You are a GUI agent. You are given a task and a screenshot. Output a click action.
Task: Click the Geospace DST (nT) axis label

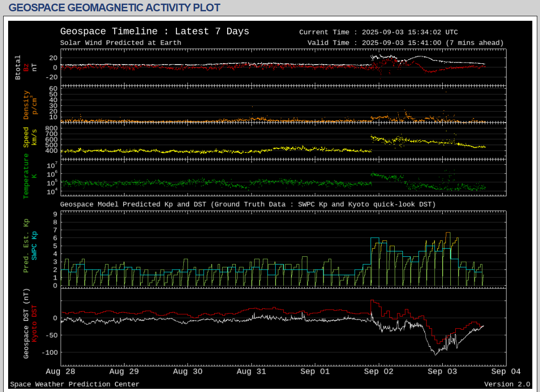[x=26, y=325]
